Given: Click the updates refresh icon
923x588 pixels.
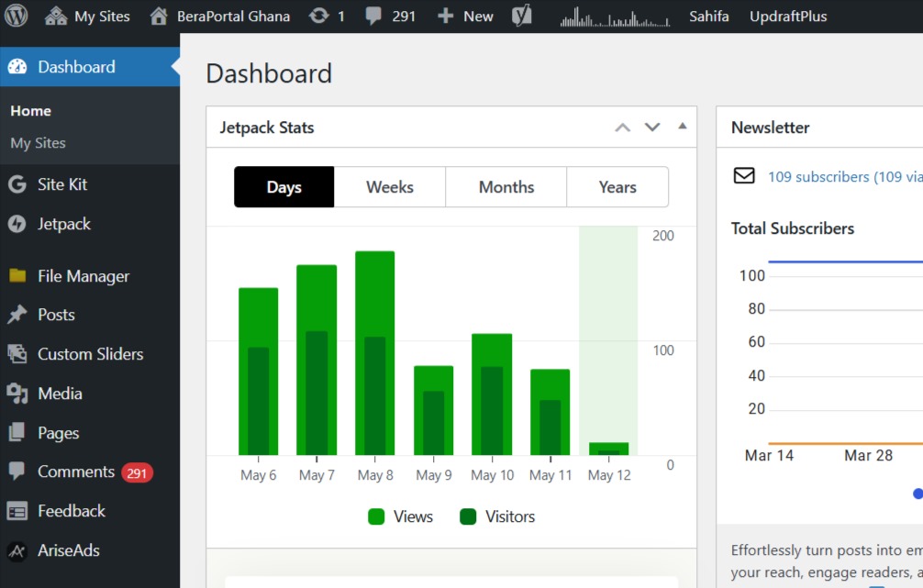Looking at the screenshot, I should click(318, 16).
